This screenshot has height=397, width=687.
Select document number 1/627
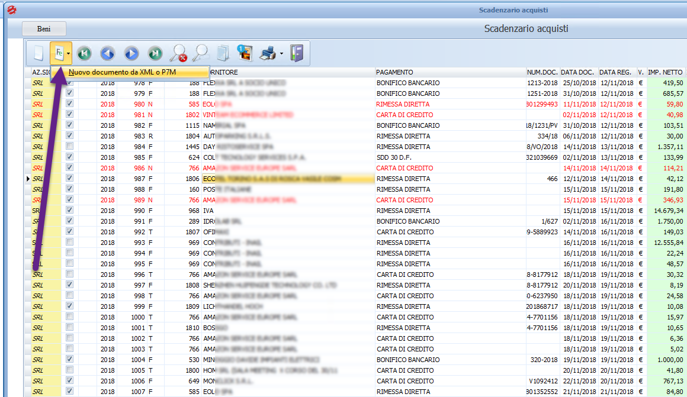pos(549,221)
